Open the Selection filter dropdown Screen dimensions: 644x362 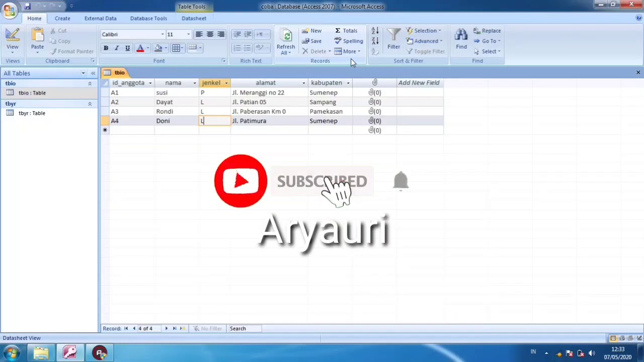tap(424, 31)
